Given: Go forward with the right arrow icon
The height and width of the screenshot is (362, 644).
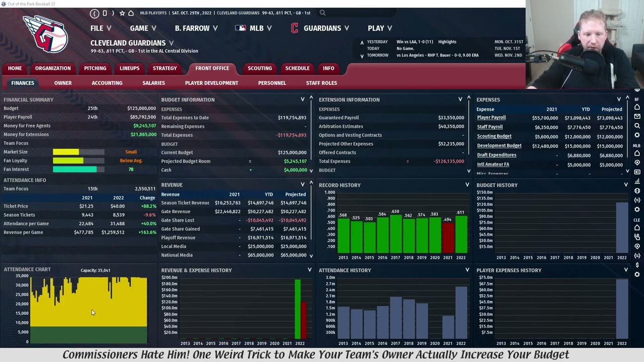Looking at the screenshot, I should (x=113, y=13).
